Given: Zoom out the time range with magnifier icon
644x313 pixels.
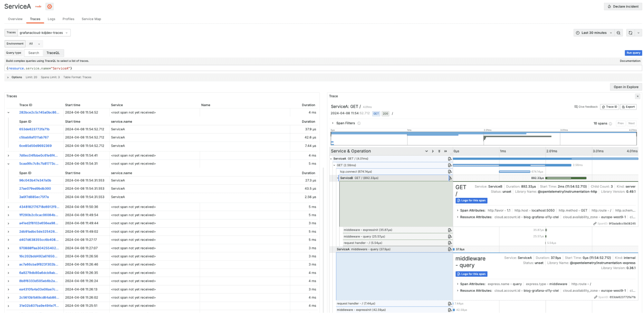Looking at the screenshot, I should point(618,32).
